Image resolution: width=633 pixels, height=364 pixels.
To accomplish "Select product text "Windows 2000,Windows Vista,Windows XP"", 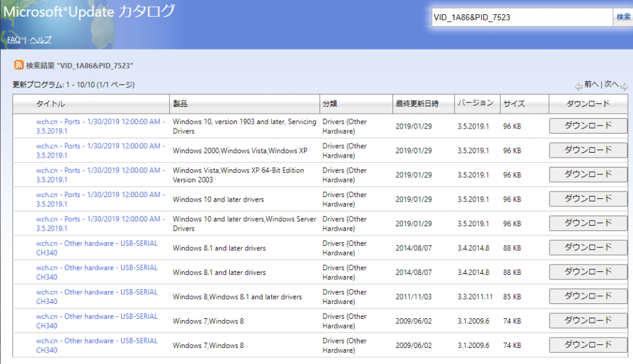I will pos(240,151).
